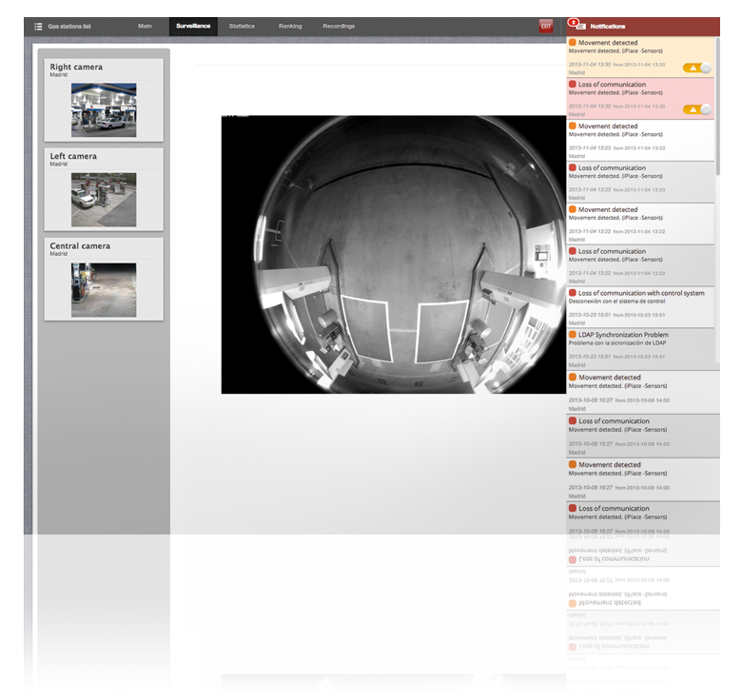This screenshot has width=742, height=700.
Task: Click 'Desconexión con el sistema de control' text
Action: [616, 301]
